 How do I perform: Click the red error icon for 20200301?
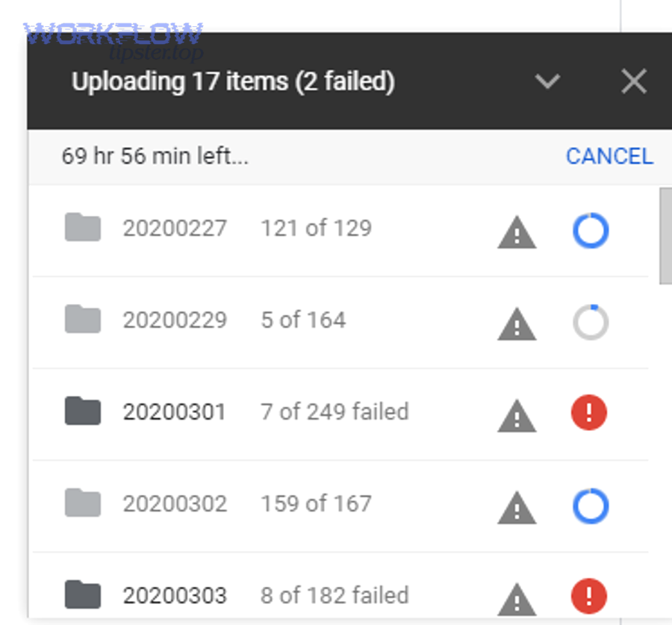point(589,412)
